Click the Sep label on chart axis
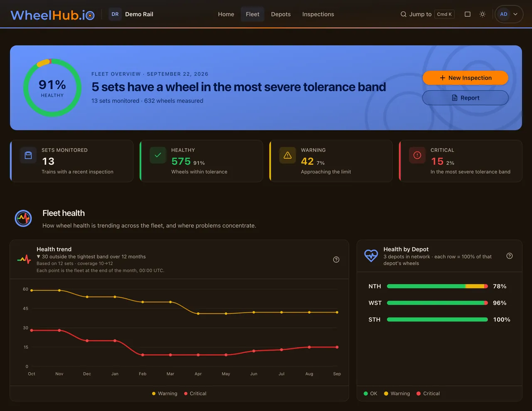Screen dimensions: 532x411 337,374
